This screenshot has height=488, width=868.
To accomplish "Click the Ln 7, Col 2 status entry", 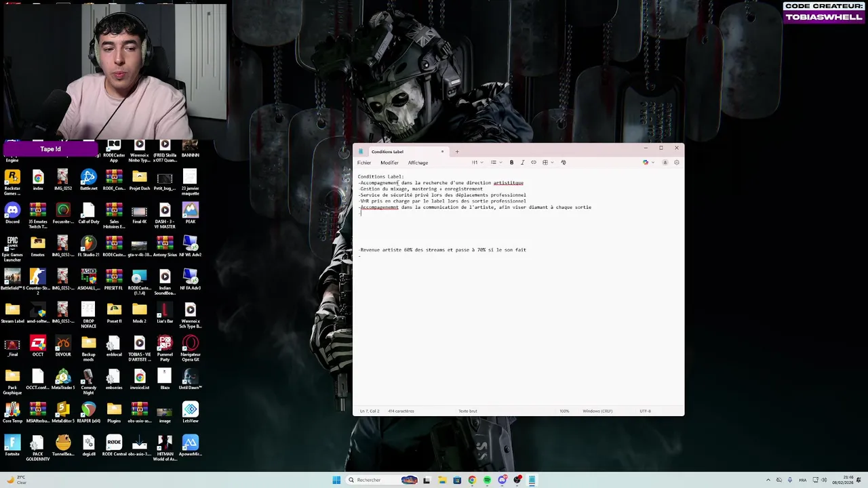I will click(370, 411).
